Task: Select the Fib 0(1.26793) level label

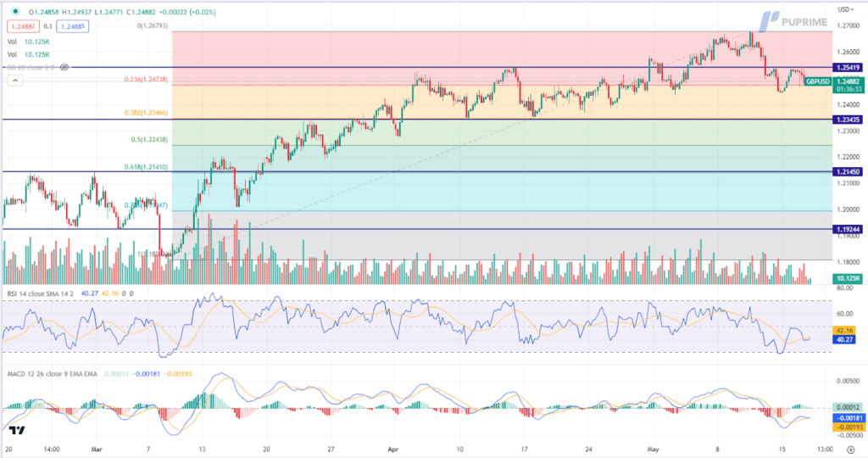Action: point(153,25)
